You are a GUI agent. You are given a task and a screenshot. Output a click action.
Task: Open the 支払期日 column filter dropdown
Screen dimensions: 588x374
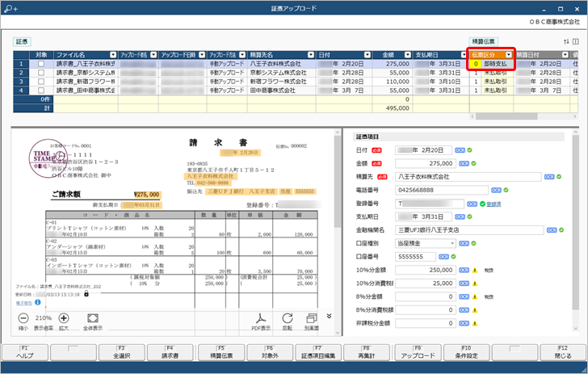point(464,55)
